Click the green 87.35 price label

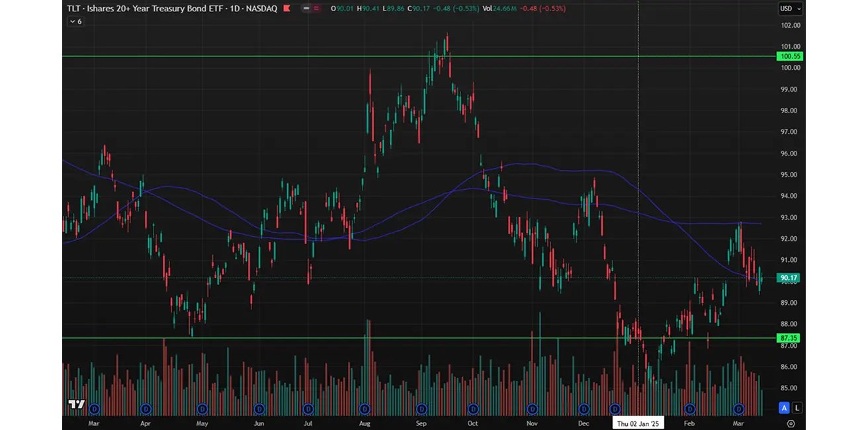pos(789,338)
